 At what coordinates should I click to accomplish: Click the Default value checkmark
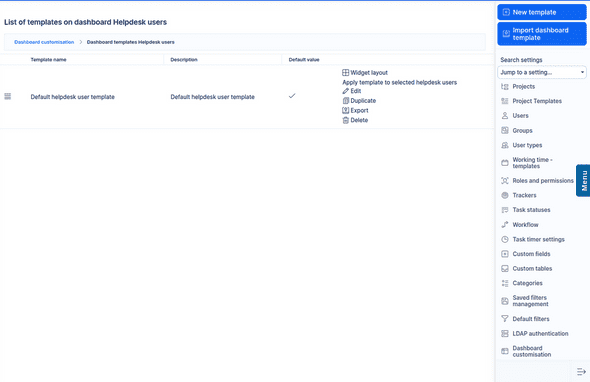pos(292,96)
